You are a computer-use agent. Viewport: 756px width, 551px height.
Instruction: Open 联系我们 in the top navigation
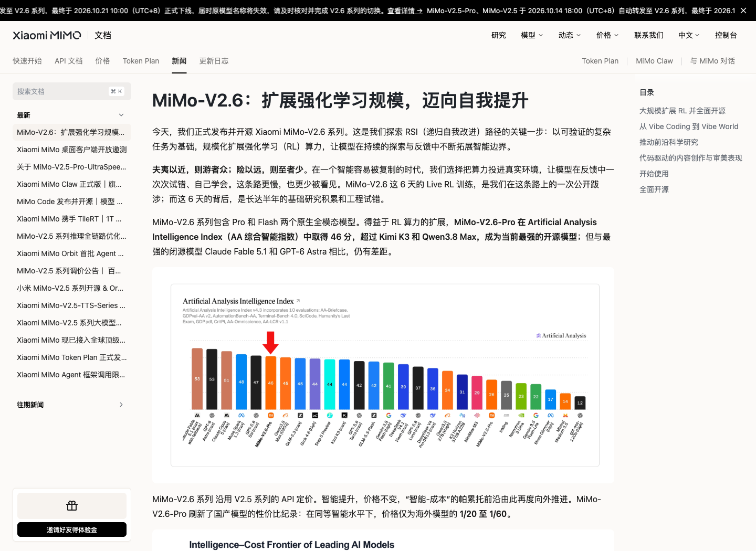pyautogui.click(x=649, y=35)
